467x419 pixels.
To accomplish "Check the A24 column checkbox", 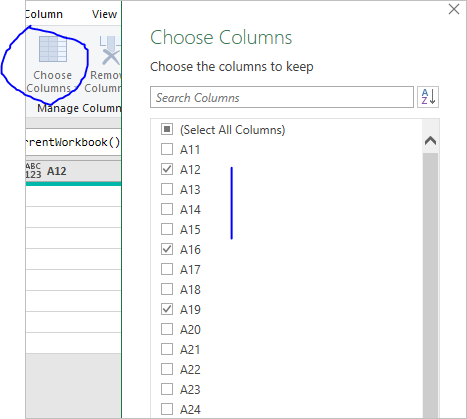I will tap(167, 409).
